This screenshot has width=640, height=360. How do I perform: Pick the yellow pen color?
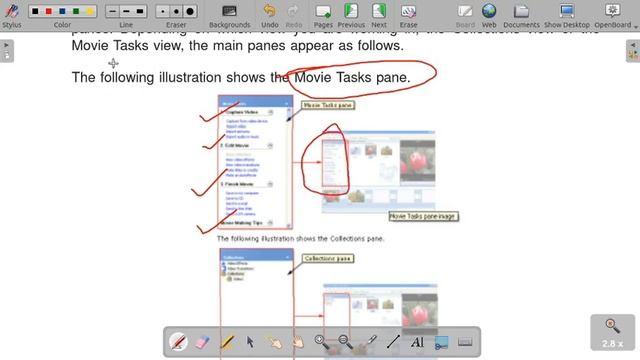click(x=90, y=11)
